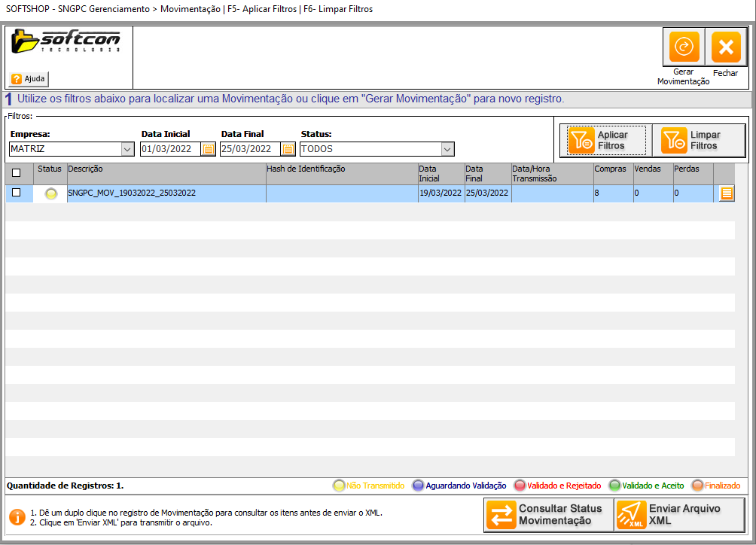Open the Data Final calendar picker
Viewport: 756px width, 545px height.
(288, 149)
